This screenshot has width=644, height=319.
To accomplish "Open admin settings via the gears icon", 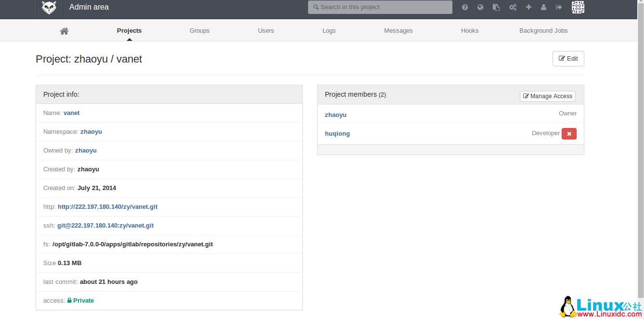I will click(x=513, y=7).
